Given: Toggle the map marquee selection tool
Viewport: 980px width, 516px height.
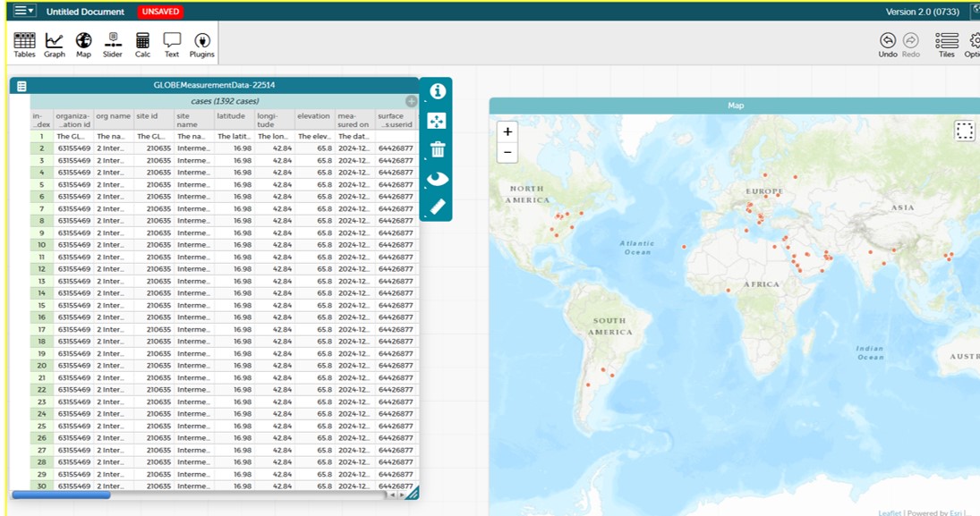Looking at the screenshot, I should click(964, 131).
